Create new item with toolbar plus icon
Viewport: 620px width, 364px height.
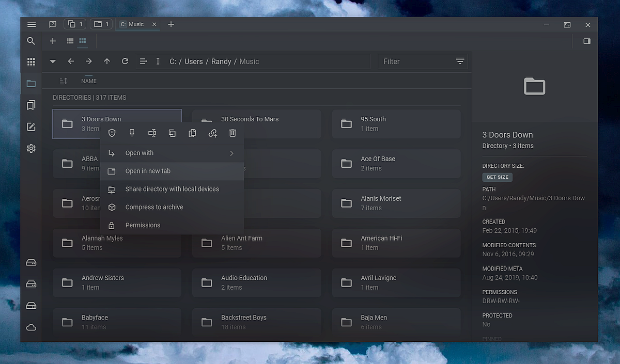click(x=53, y=41)
